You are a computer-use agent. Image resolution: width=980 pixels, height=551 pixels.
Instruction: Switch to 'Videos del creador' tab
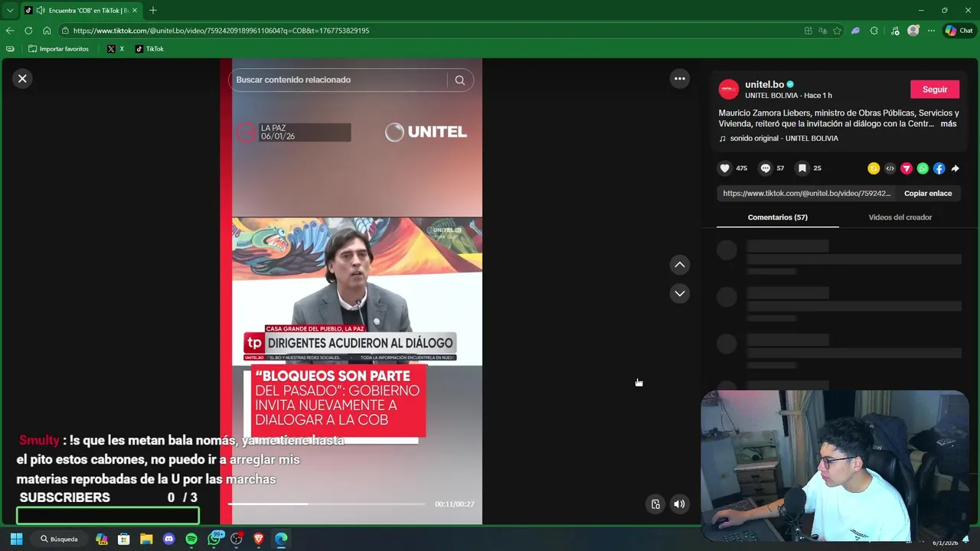point(900,217)
